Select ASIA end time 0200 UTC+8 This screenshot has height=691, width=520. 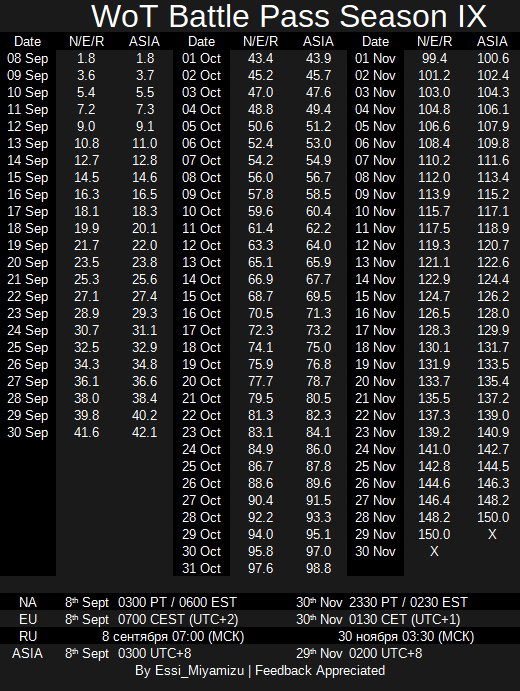[386, 654]
